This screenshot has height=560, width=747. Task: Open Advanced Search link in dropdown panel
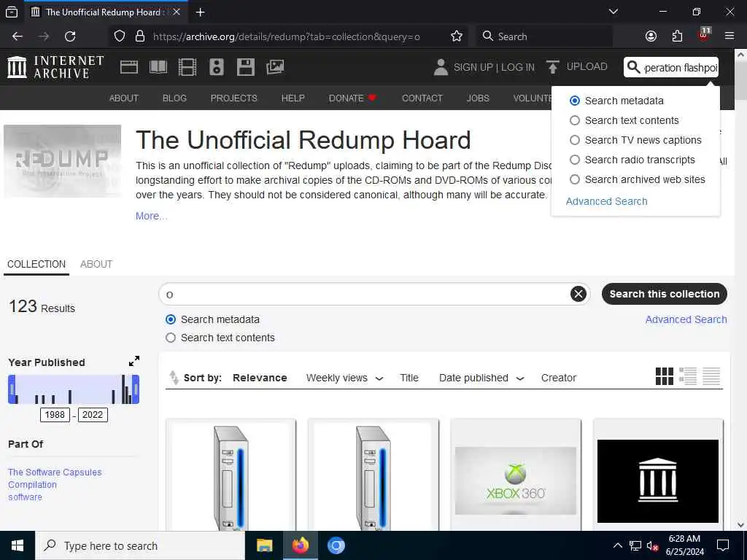pos(606,201)
